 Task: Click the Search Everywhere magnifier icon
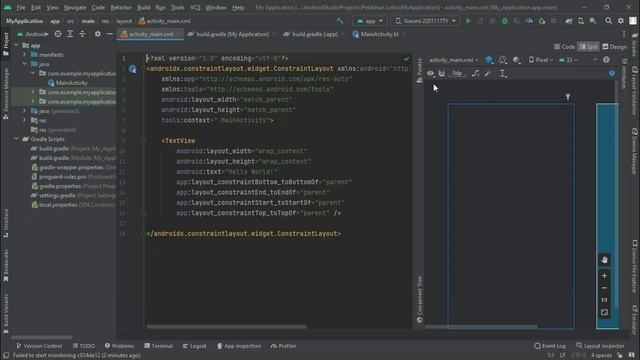tap(609, 21)
